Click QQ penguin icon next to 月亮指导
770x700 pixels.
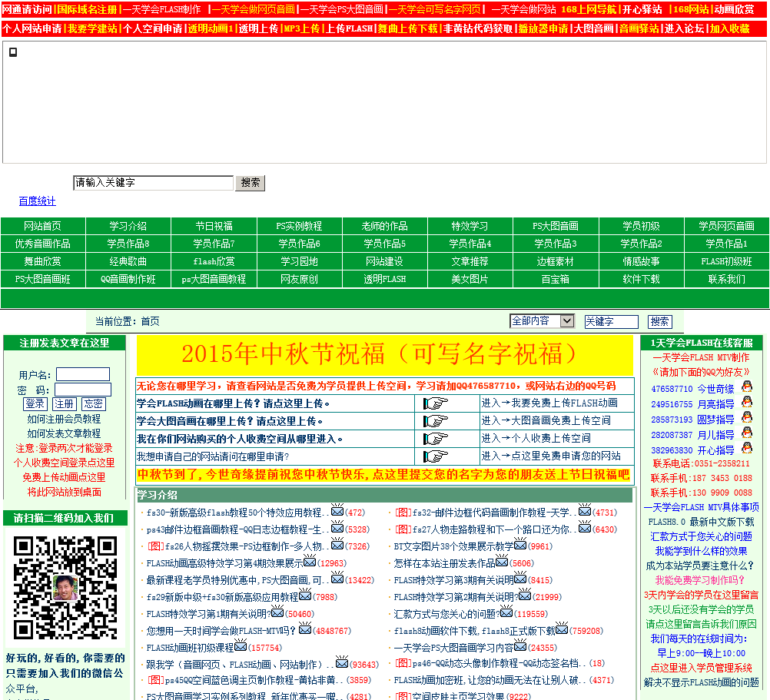click(747, 402)
